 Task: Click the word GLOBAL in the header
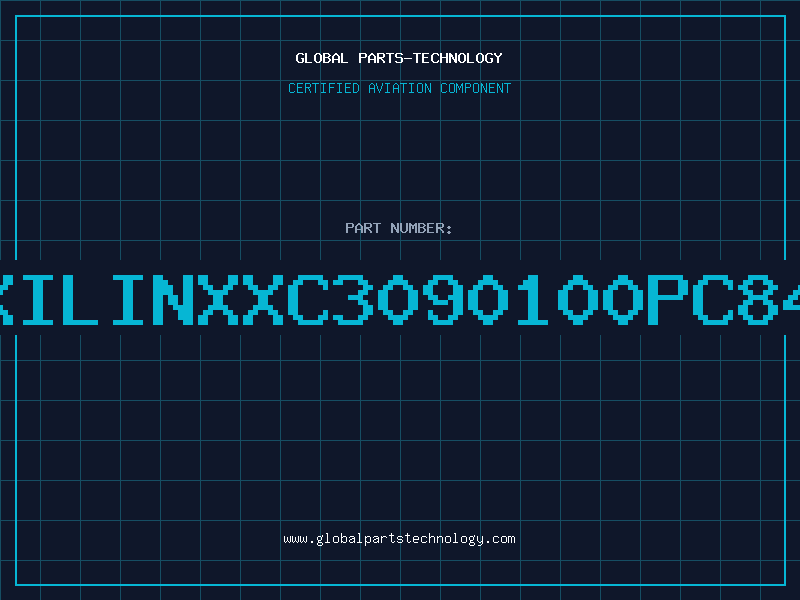click(x=321, y=58)
